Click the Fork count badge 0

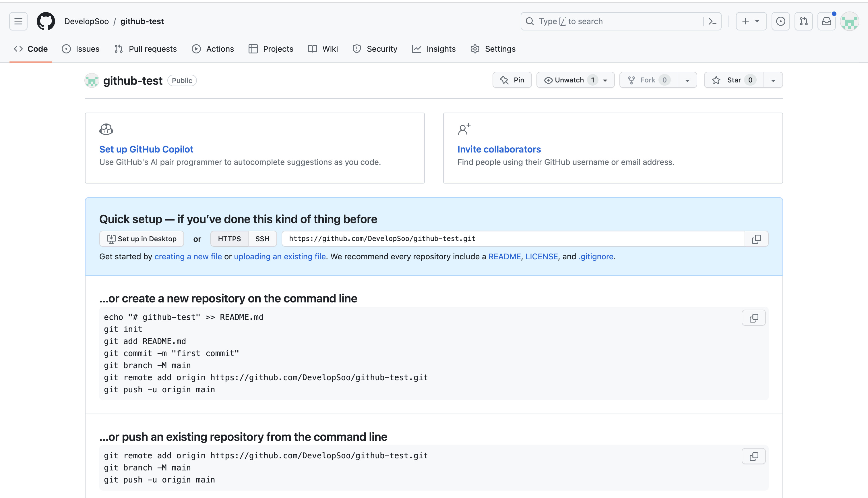click(x=664, y=80)
